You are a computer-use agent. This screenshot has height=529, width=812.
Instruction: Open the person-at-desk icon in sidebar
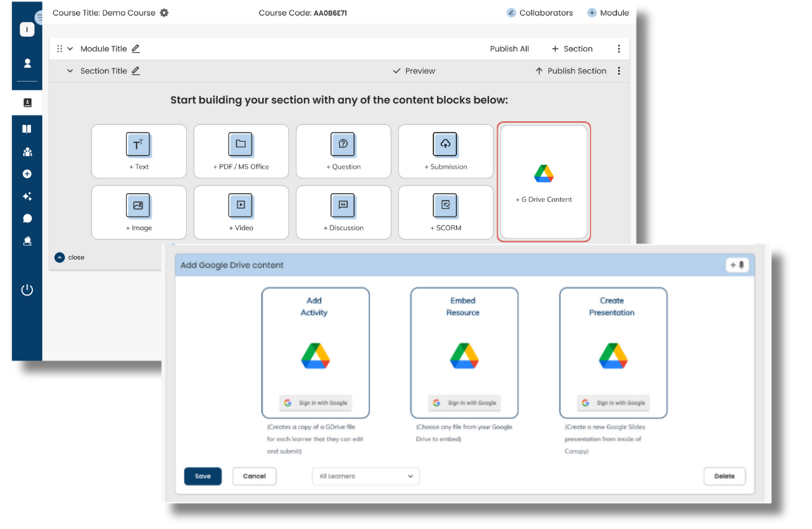point(27,241)
